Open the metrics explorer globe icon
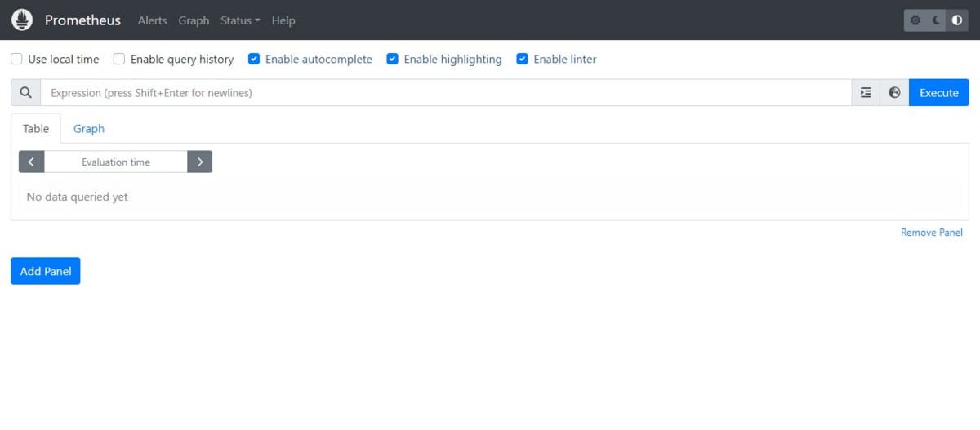Viewport: 980px width, 430px height. 894,93
